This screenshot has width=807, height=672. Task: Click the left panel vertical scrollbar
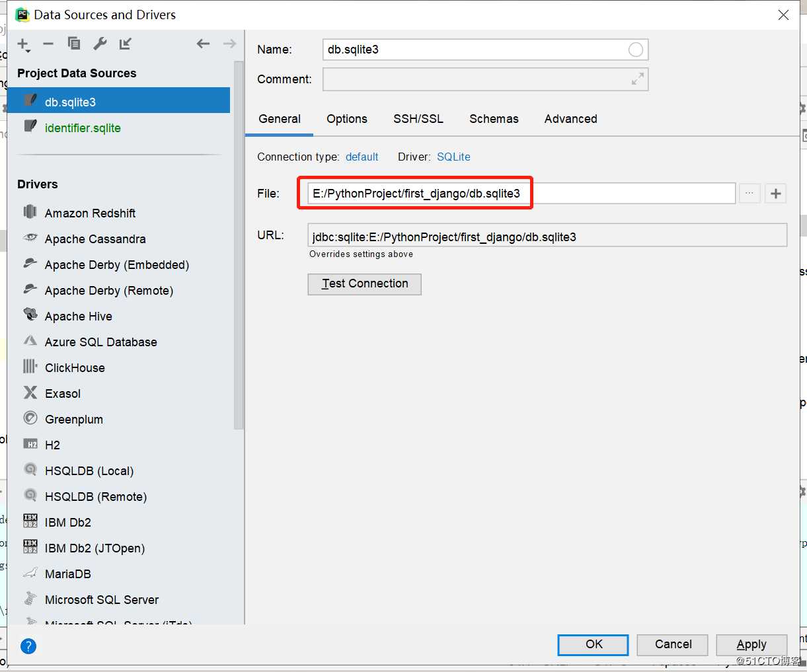point(239,245)
